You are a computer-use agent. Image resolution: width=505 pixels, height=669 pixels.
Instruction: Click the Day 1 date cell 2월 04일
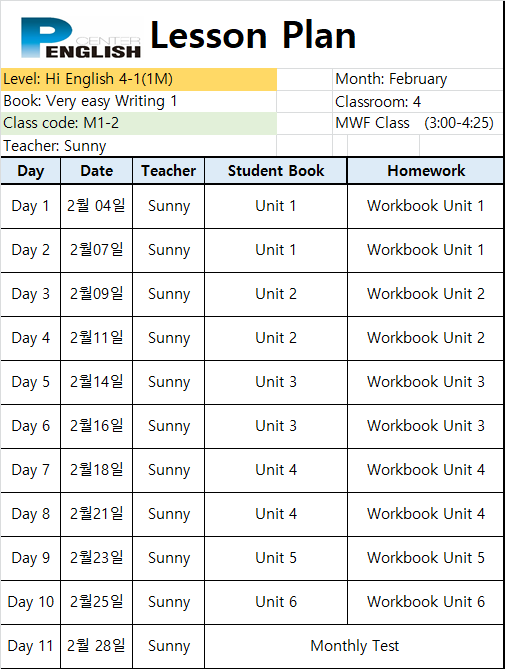96,206
